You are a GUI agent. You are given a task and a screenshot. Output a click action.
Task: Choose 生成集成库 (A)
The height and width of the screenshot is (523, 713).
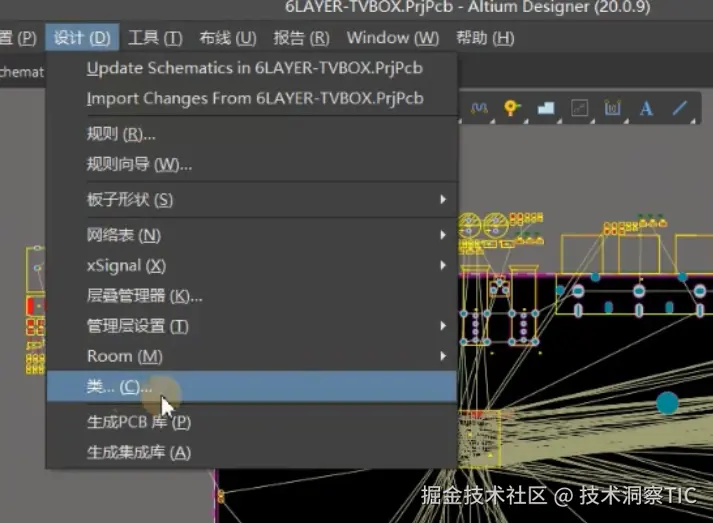tap(251, 453)
